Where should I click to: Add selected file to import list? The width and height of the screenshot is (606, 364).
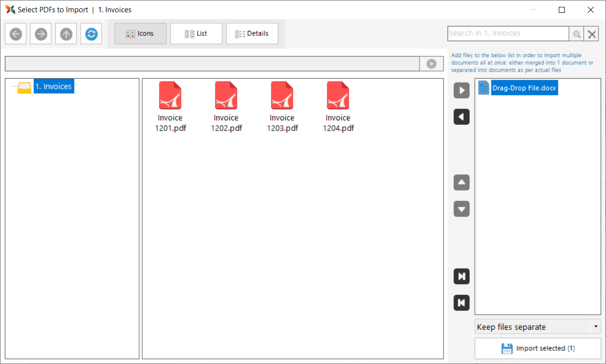[461, 90]
